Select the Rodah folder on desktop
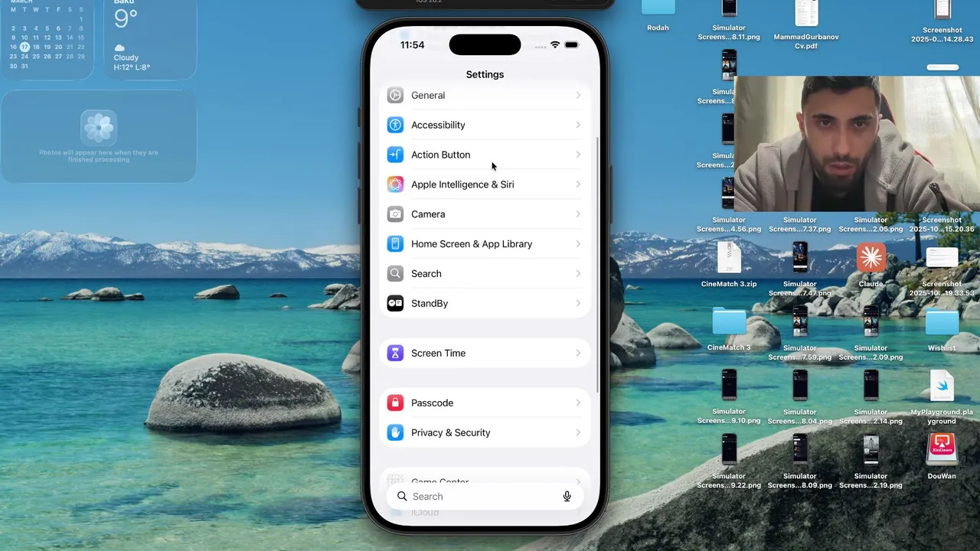The width and height of the screenshot is (980, 551). 658,8
